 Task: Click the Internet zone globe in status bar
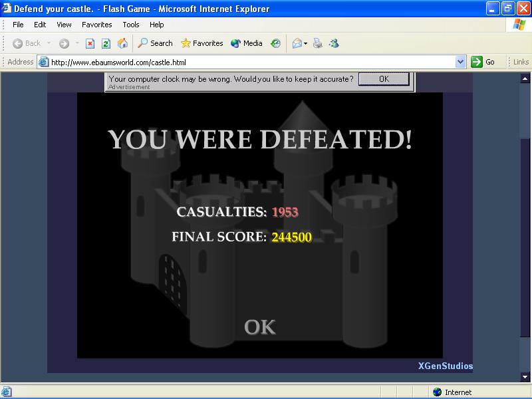[x=438, y=392]
